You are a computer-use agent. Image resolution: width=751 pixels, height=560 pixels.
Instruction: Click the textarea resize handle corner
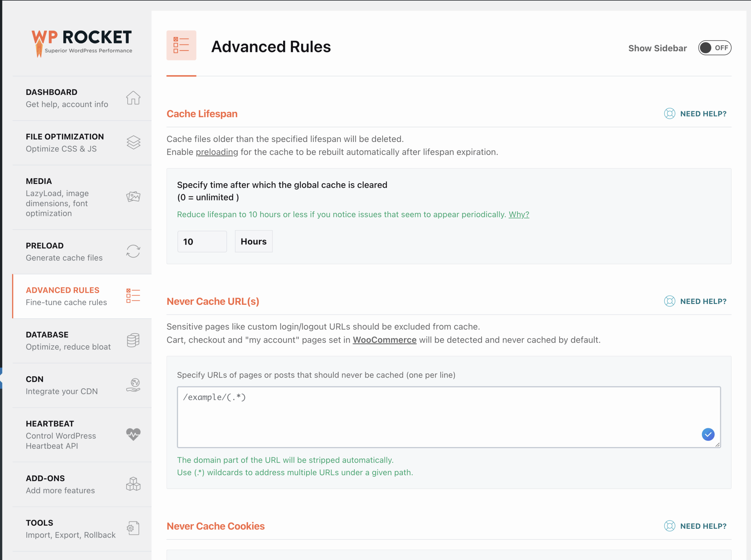[x=718, y=445]
